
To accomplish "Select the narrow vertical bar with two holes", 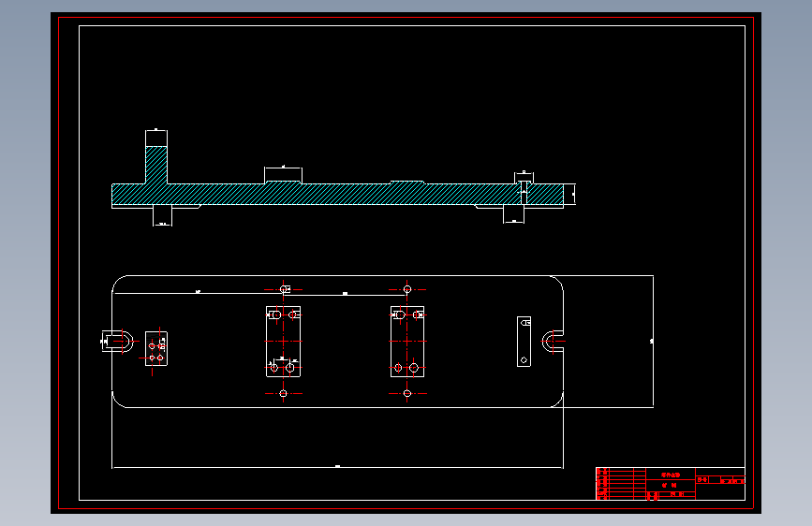I will 524,342.
